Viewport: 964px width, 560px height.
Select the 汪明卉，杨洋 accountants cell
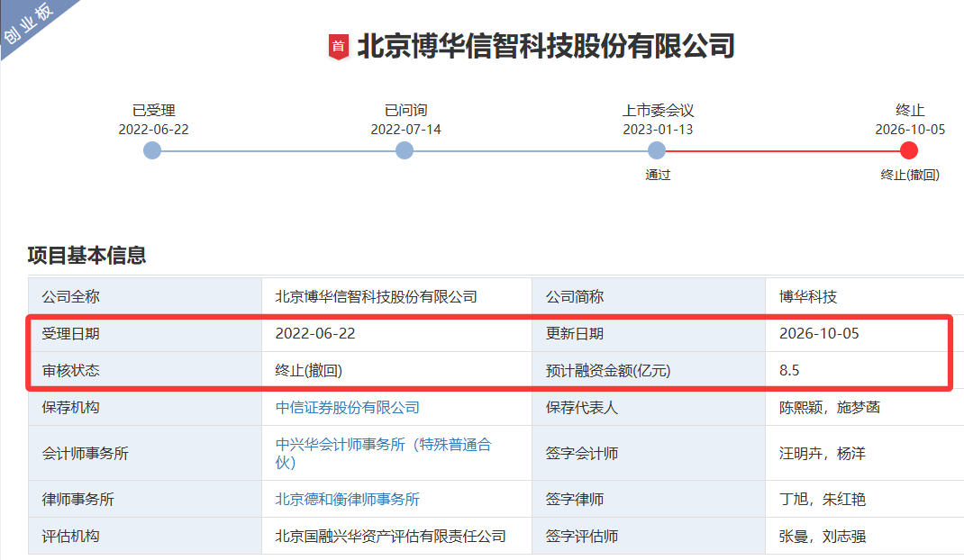click(x=864, y=453)
